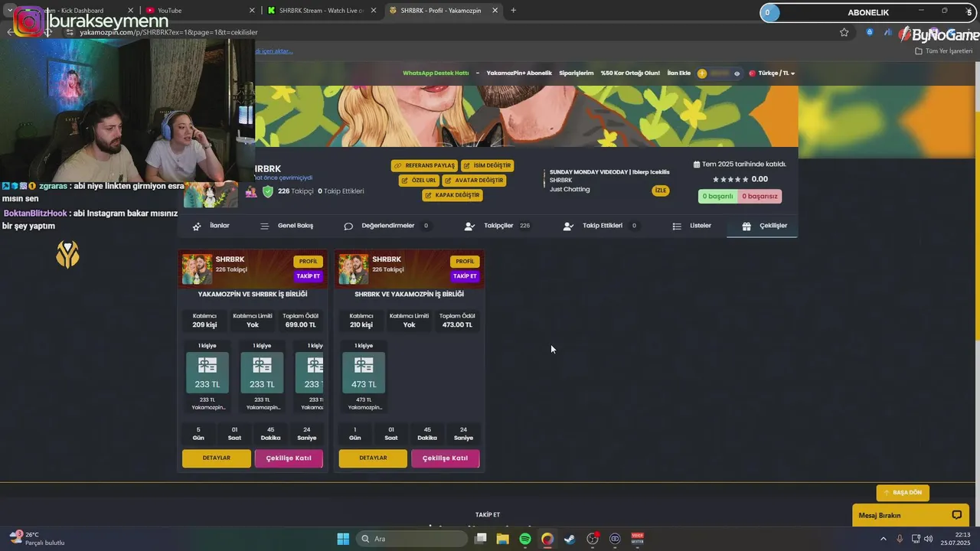Switch to the Kick Dashboard browser tab

pos(73,10)
